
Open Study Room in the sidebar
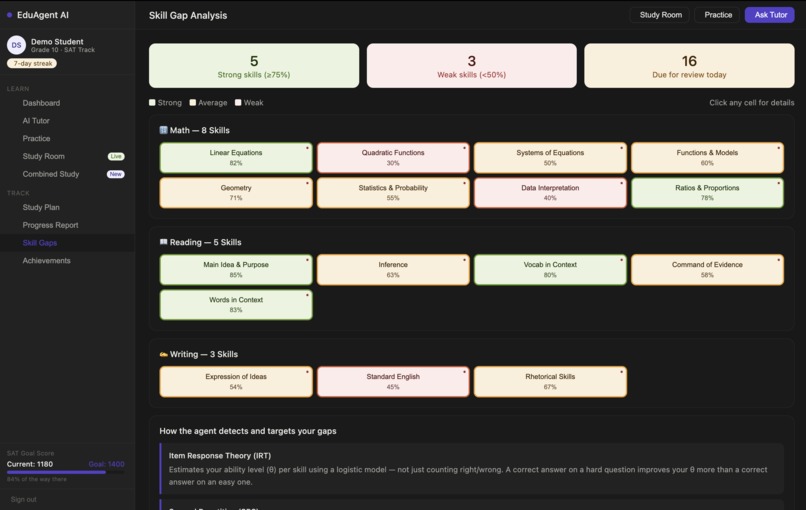click(44, 156)
